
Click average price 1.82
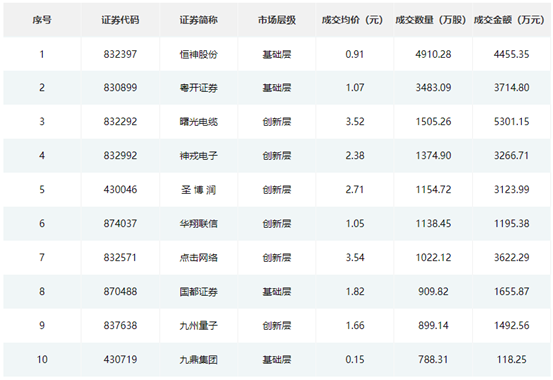coord(355,292)
